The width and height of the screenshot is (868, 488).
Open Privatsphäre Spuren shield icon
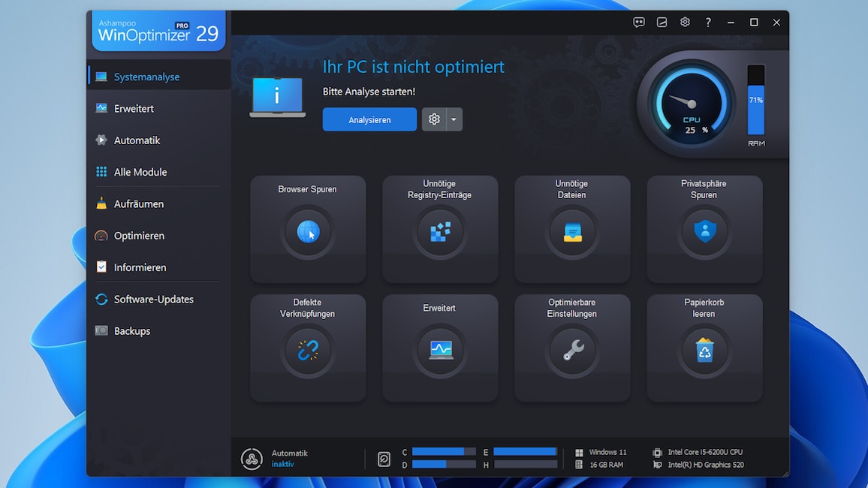(705, 231)
